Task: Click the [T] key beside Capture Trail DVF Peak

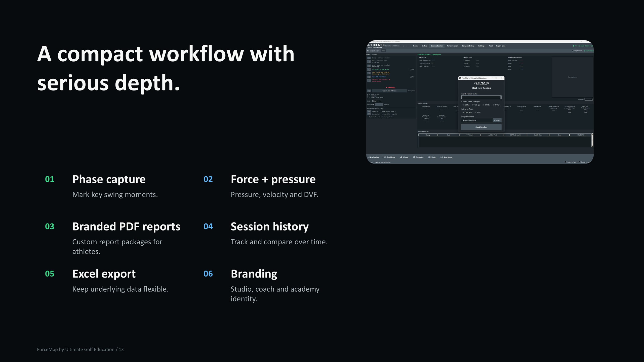Action: (x=369, y=91)
